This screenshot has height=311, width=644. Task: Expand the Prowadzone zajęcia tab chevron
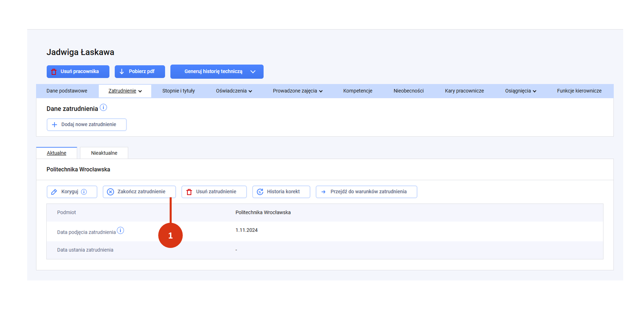coord(321,91)
